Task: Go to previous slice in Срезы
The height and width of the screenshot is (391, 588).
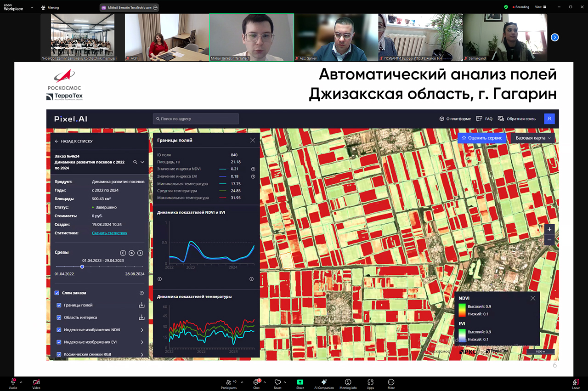Action: (x=123, y=253)
